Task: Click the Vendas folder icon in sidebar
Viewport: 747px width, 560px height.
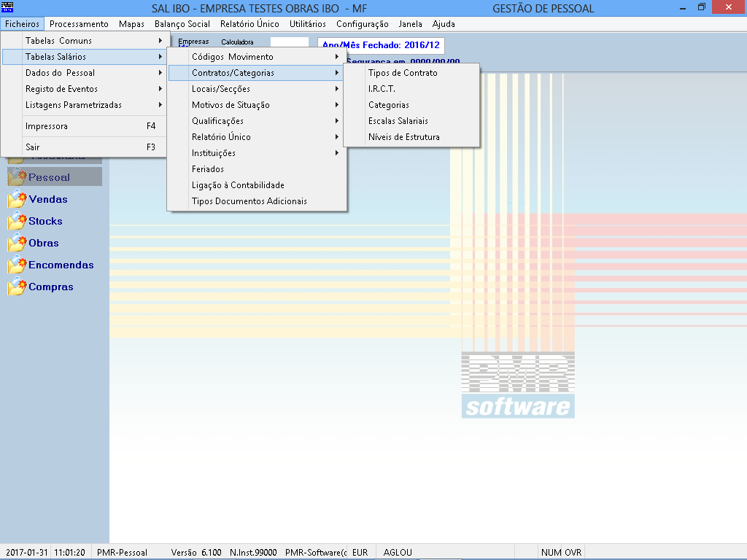Action: click(x=17, y=200)
